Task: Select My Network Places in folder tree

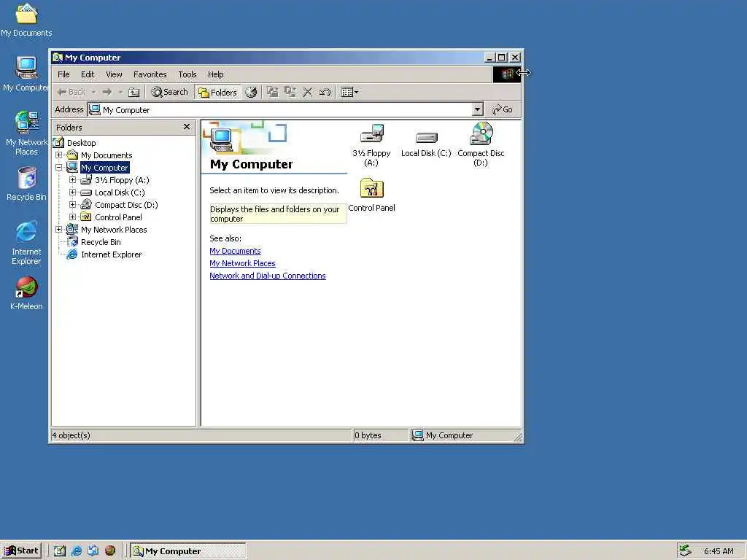Action: [x=114, y=230]
